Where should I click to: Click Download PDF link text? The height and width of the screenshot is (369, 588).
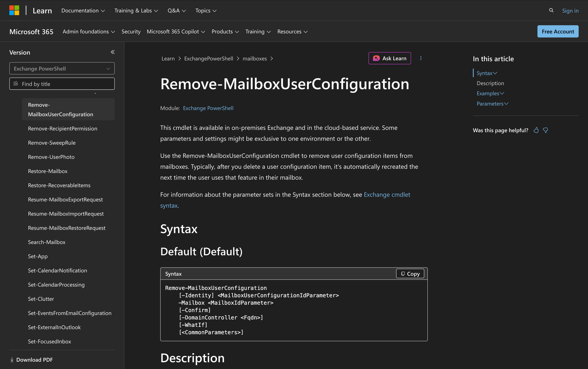[34, 360]
